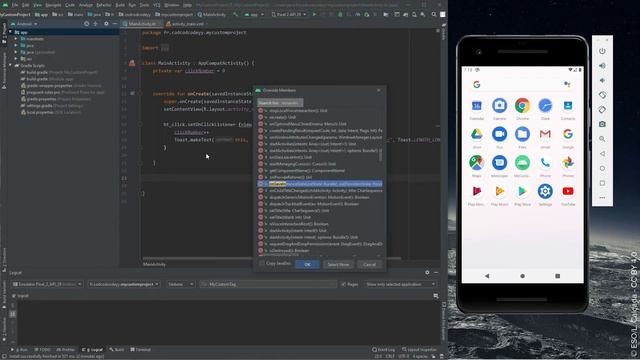This screenshot has width=640, height=360.
Task: Click emulator screenshot camera icon
Action: click(602, 124)
